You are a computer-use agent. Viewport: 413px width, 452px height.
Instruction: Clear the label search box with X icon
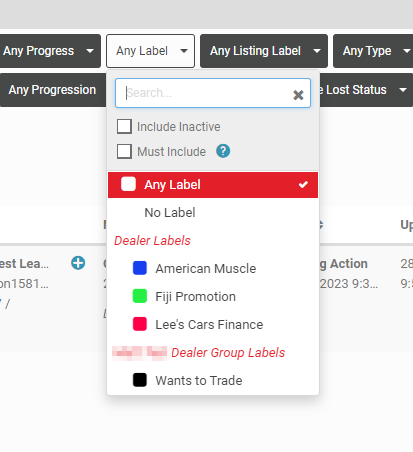pyautogui.click(x=298, y=95)
